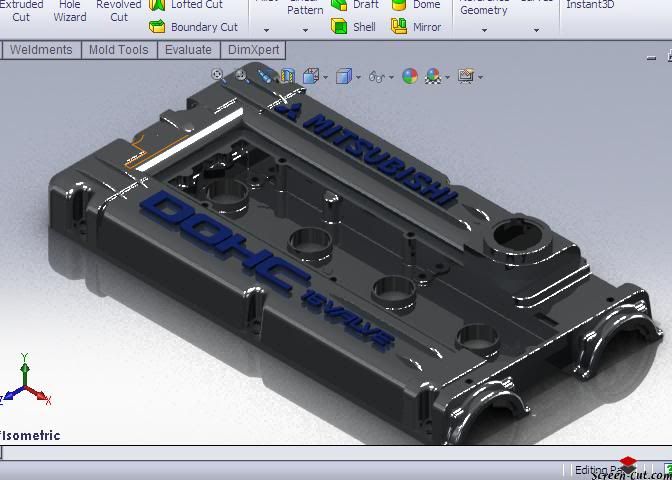The width and height of the screenshot is (672, 480).
Task: Click the blue Z axis of triad
Action: click(12, 393)
